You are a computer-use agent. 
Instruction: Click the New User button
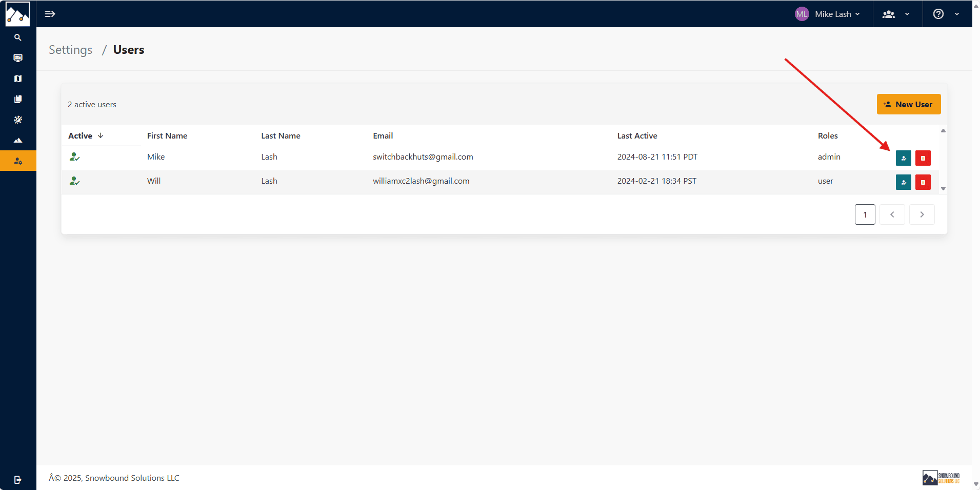pyautogui.click(x=908, y=104)
